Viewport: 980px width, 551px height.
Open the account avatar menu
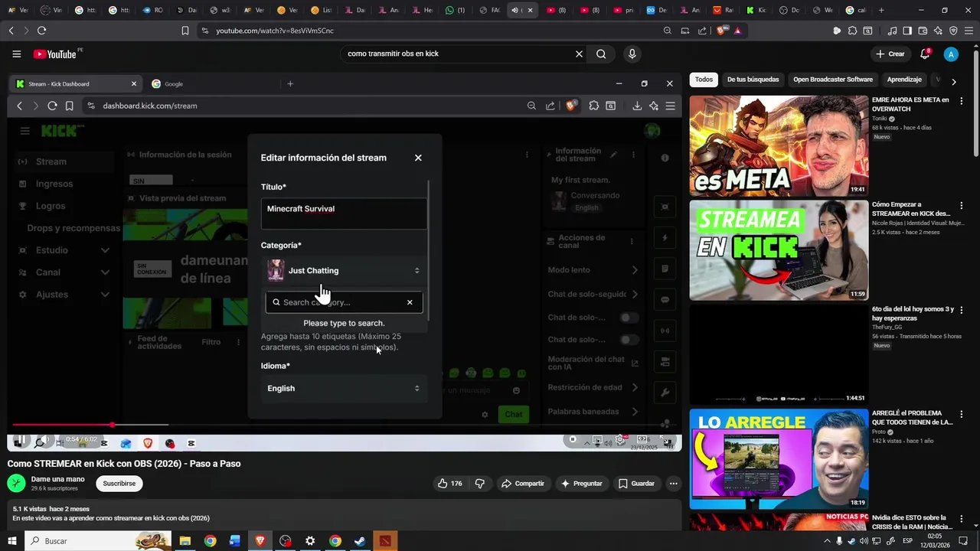(x=951, y=54)
